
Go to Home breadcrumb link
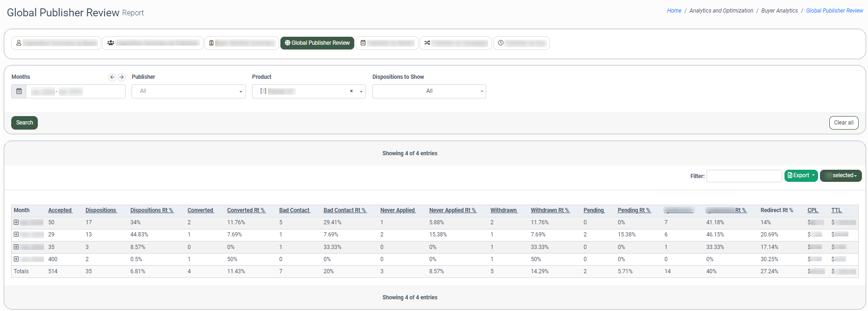point(674,11)
